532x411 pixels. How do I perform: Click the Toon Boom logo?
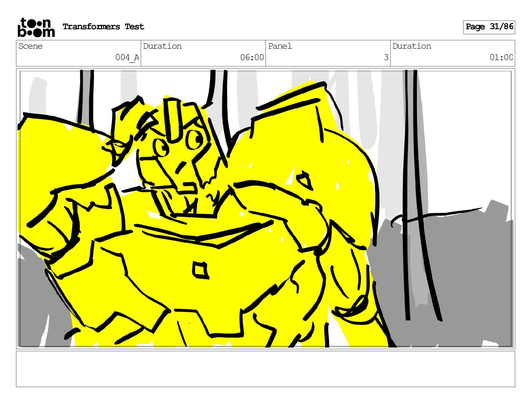pyautogui.click(x=36, y=28)
